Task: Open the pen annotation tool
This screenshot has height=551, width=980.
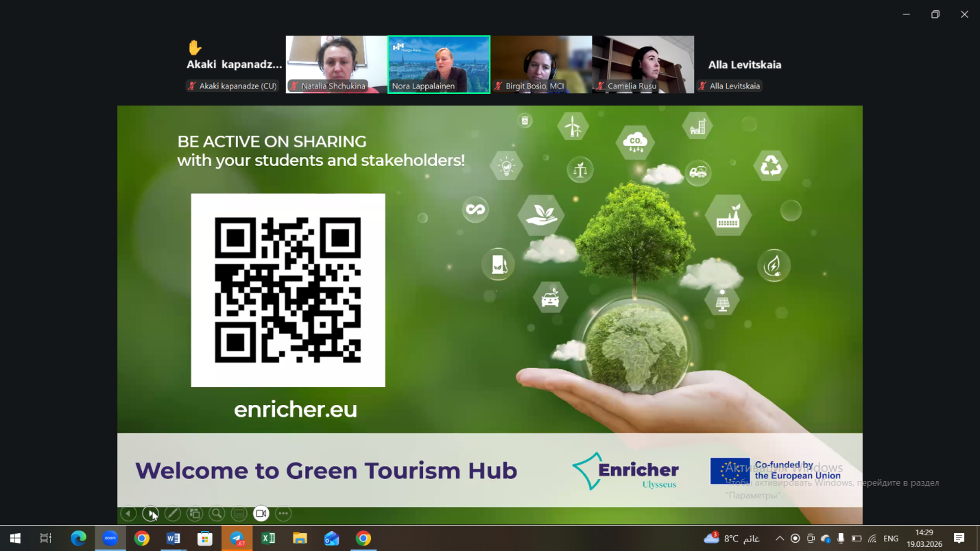Action: pyautogui.click(x=173, y=513)
